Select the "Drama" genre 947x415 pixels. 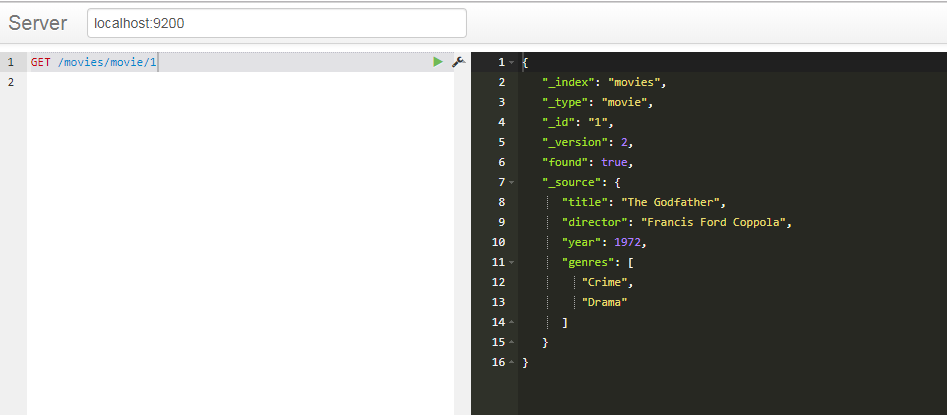pyautogui.click(x=605, y=302)
